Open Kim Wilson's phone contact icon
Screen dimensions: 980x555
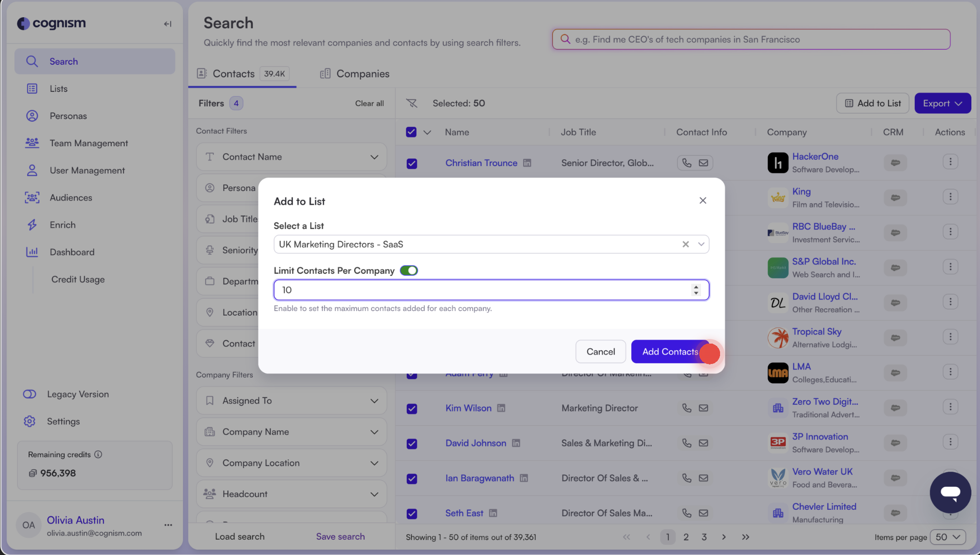pyautogui.click(x=686, y=408)
